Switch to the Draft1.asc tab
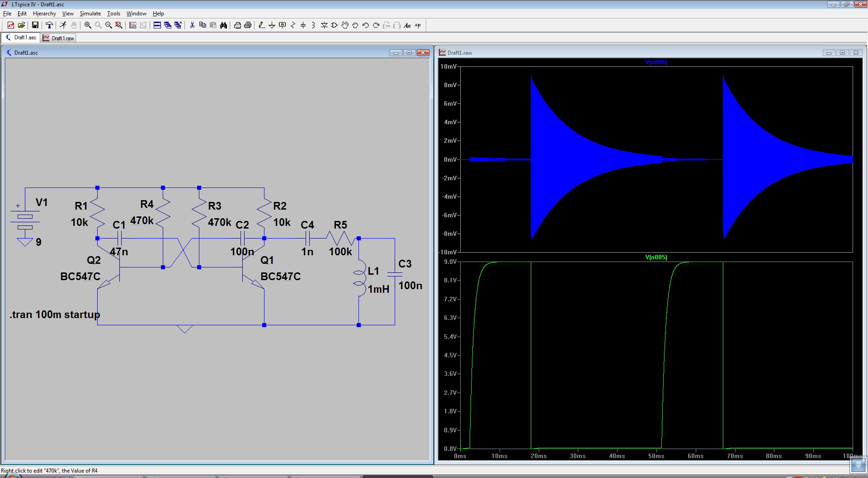 (x=21, y=37)
